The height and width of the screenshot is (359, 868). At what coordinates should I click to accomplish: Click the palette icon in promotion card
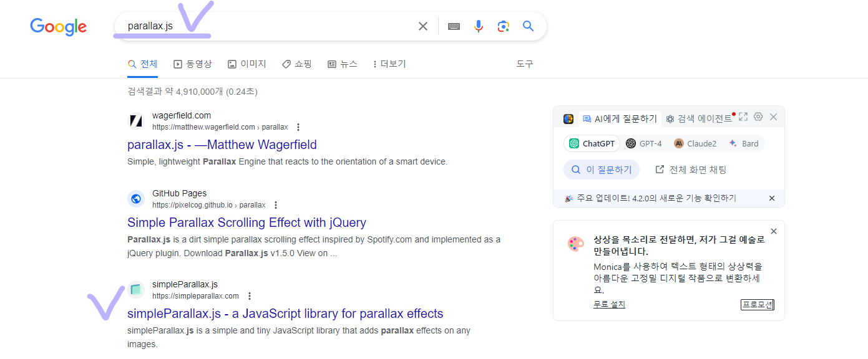pos(576,244)
